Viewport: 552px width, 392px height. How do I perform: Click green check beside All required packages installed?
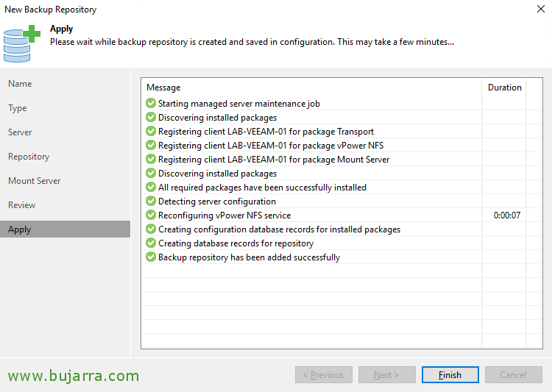pos(151,188)
